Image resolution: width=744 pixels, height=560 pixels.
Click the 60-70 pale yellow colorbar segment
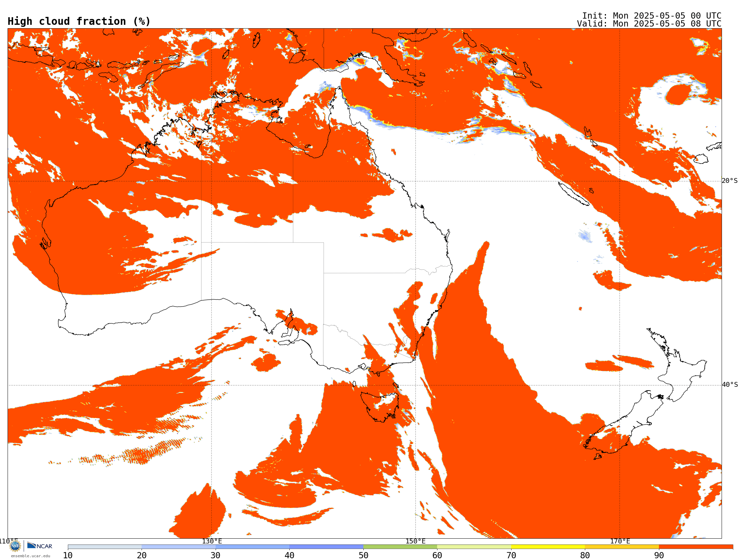click(474, 547)
